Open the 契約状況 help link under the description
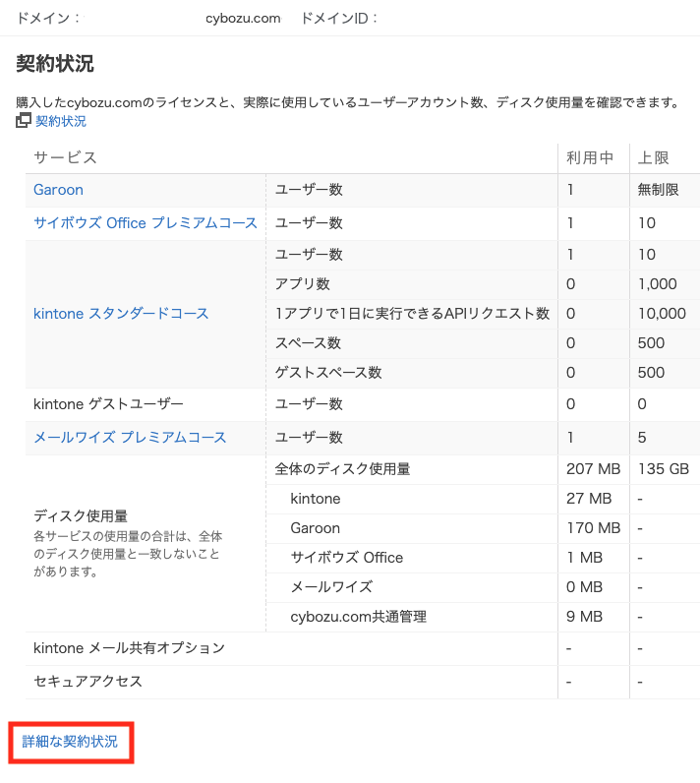This screenshot has height=783, width=700. (x=61, y=121)
